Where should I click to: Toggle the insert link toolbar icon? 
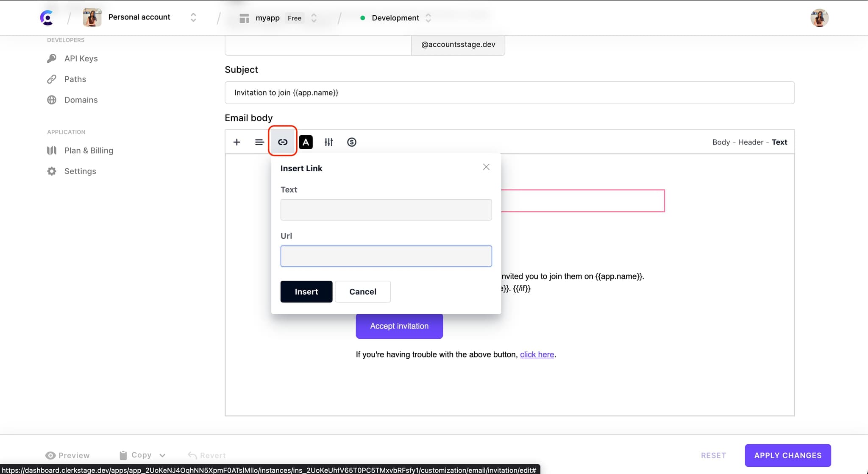coord(283,142)
